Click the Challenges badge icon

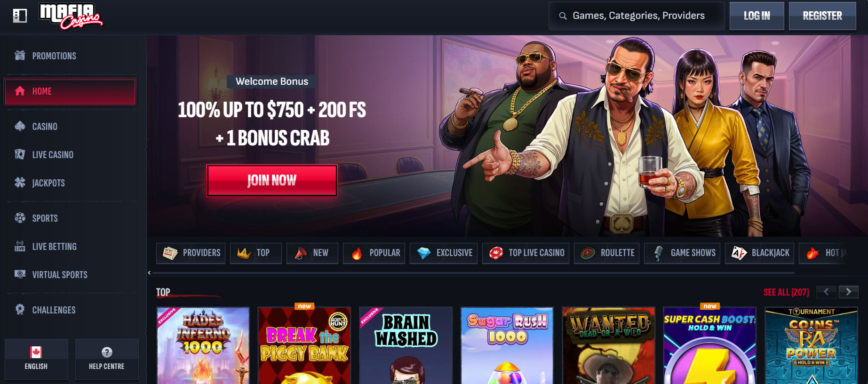[20, 310]
